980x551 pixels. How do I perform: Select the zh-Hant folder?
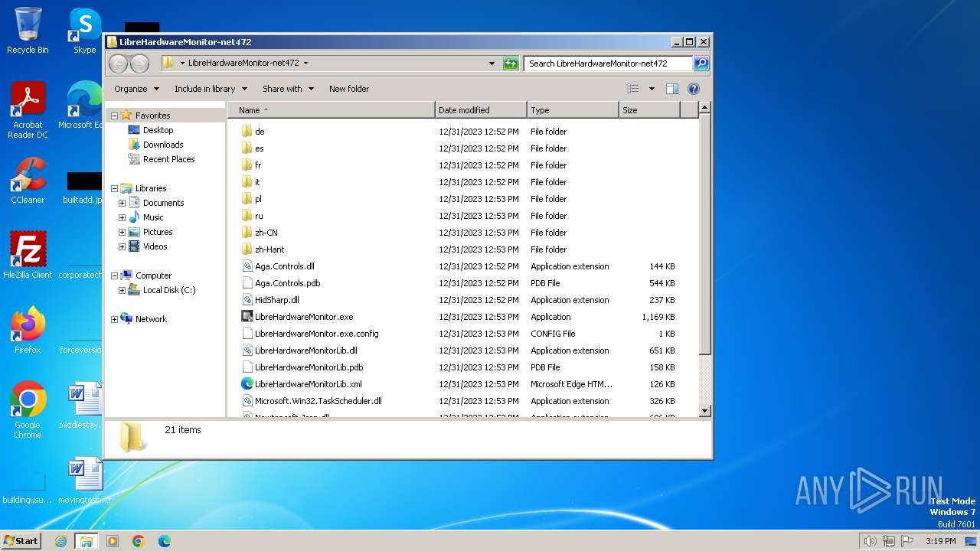coord(269,249)
